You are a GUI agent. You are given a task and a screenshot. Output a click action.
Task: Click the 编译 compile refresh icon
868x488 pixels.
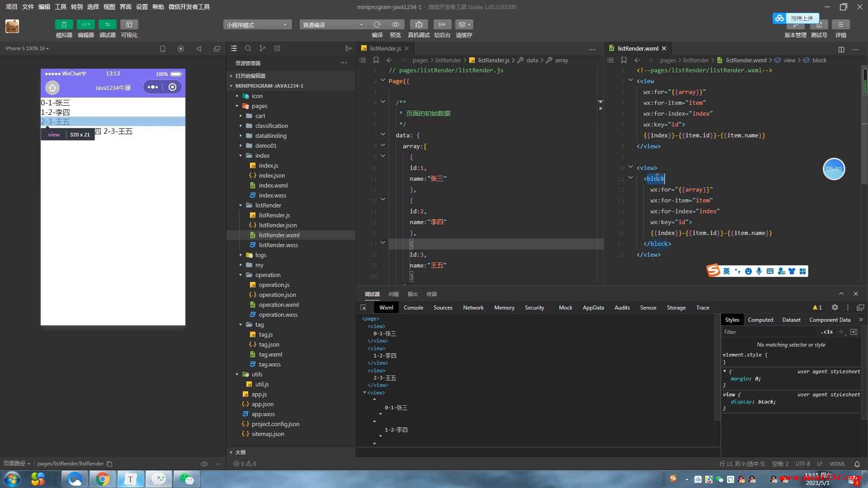[x=377, y=24]
